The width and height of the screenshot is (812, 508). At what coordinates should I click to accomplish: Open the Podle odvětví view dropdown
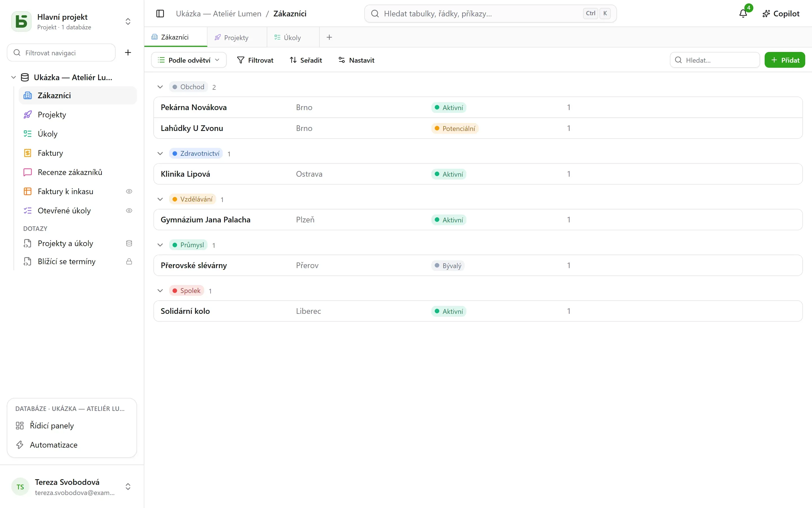pyautogui.click(x=189, y=60)
